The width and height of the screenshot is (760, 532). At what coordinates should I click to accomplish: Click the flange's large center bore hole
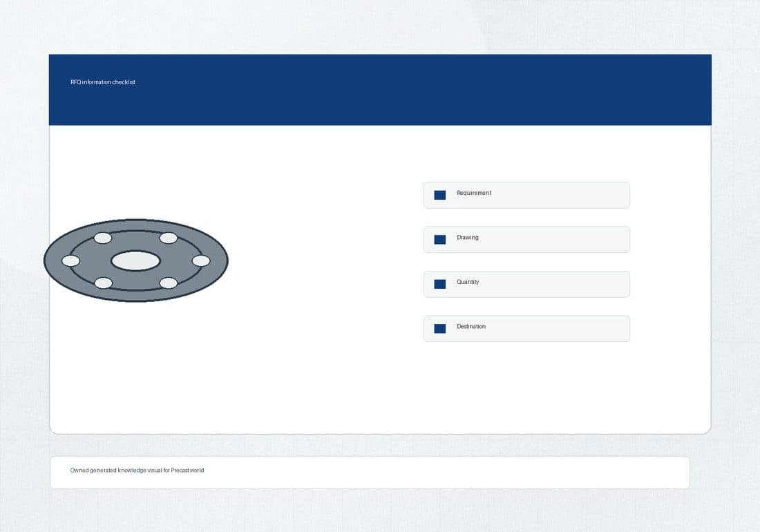135,260
